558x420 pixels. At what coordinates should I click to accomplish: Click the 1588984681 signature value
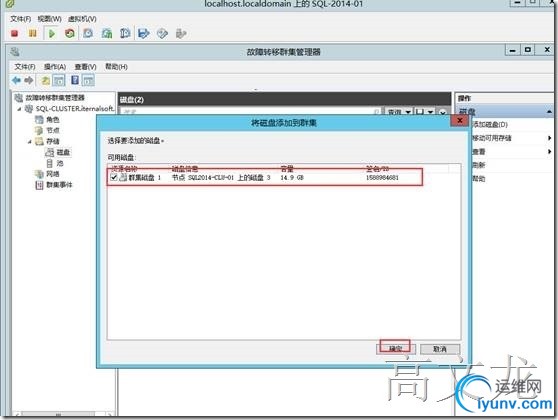[382, 177]
